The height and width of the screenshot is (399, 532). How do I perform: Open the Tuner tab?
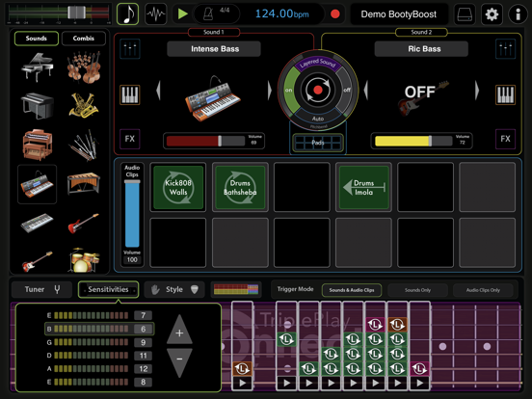[x=41, y=289]
